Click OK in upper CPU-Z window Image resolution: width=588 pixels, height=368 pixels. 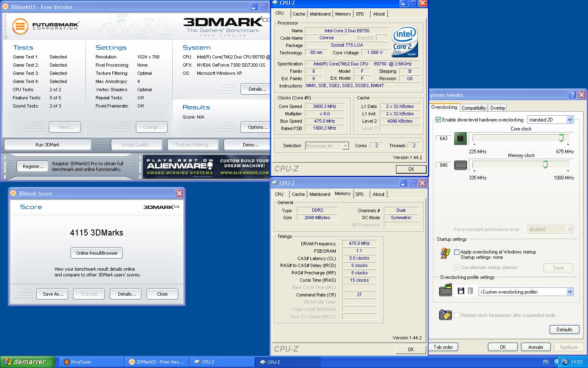[x=411, y=169]
